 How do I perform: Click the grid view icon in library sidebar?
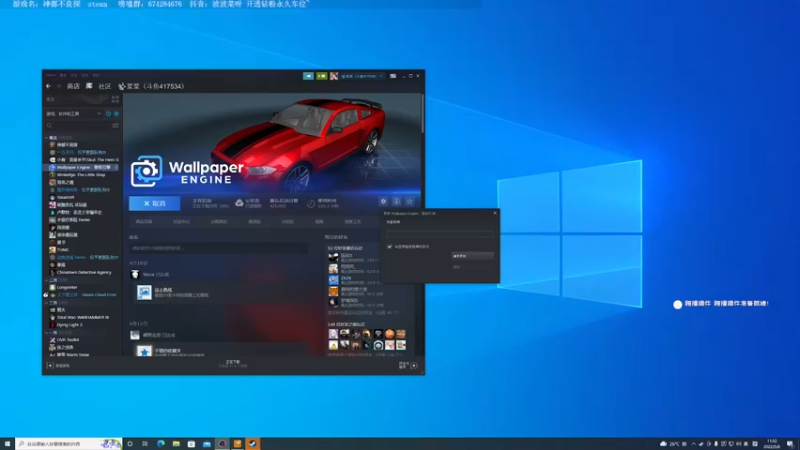click(x=115, y=99)
